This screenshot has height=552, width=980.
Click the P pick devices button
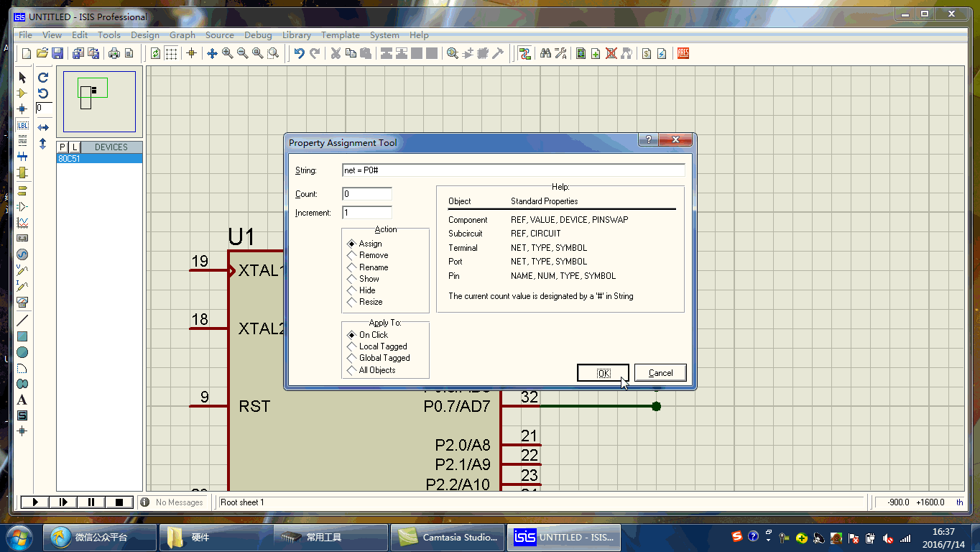pyautogui.click(x=63, y=147)
